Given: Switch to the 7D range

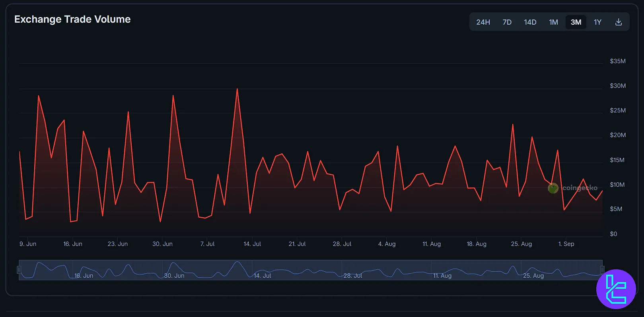Looking at the screenshot, I should tap(507, 22).
